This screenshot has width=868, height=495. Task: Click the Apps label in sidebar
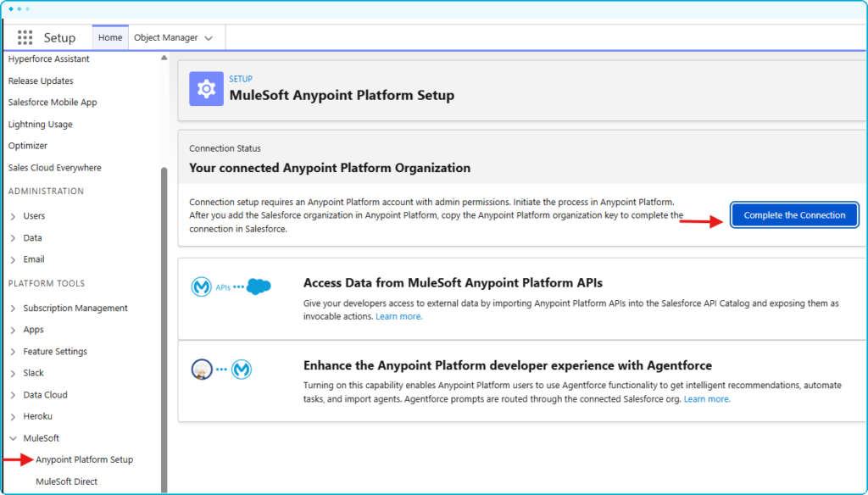tap(33, 330)
